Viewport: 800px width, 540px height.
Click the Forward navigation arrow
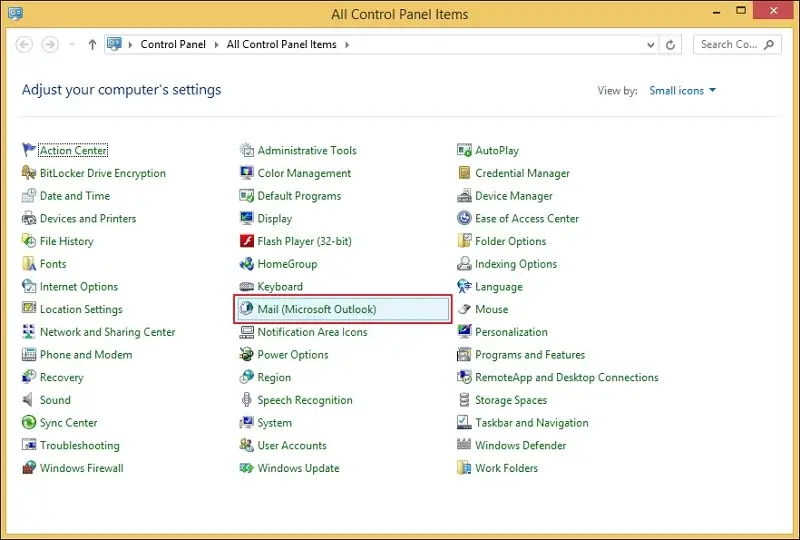click(50, 44)
